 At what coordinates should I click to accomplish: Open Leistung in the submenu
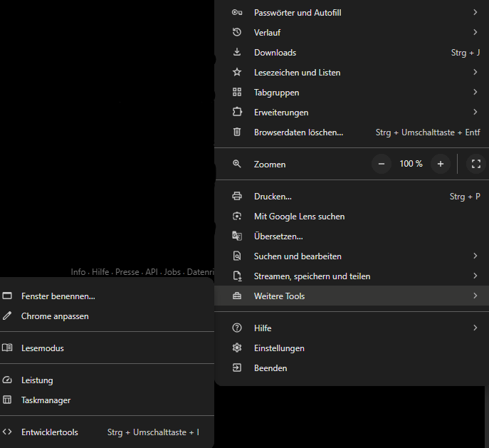click(107, 380)
